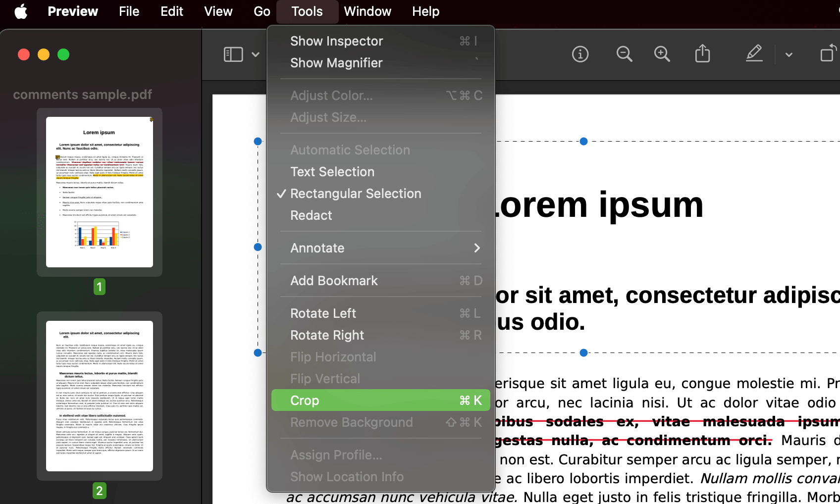Expand the Annotate submenu
This screenshot has width=840, height=504.
point(381,248)
